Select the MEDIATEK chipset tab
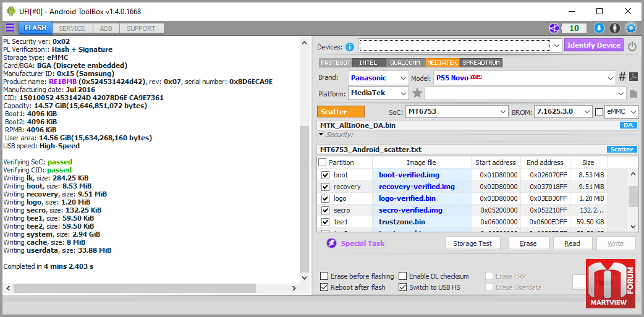 [442, 63]
